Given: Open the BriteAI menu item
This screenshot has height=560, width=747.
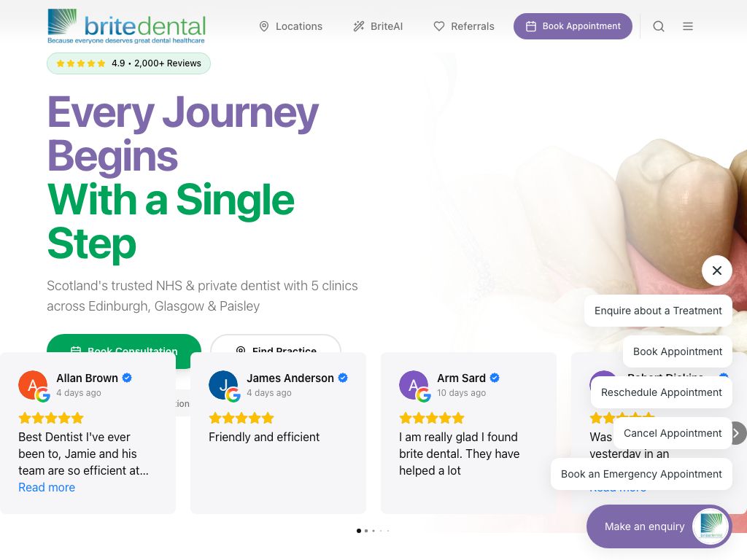Looking at the screenshot, I should [x=379, y=26].
